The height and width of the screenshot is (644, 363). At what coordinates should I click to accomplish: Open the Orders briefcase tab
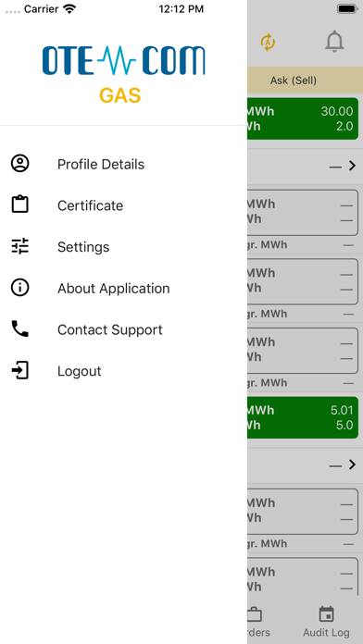(x=257, y=622)
